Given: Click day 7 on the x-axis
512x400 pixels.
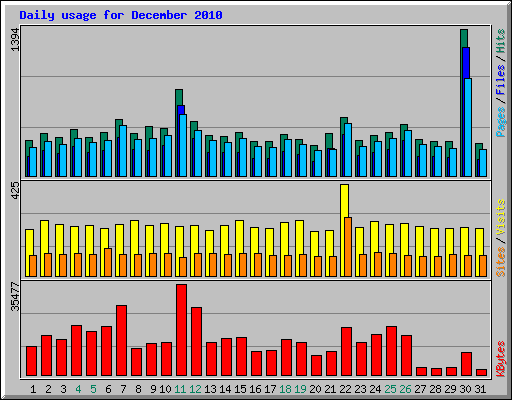Looking at the screenshot, I should [x=123, y=389].
